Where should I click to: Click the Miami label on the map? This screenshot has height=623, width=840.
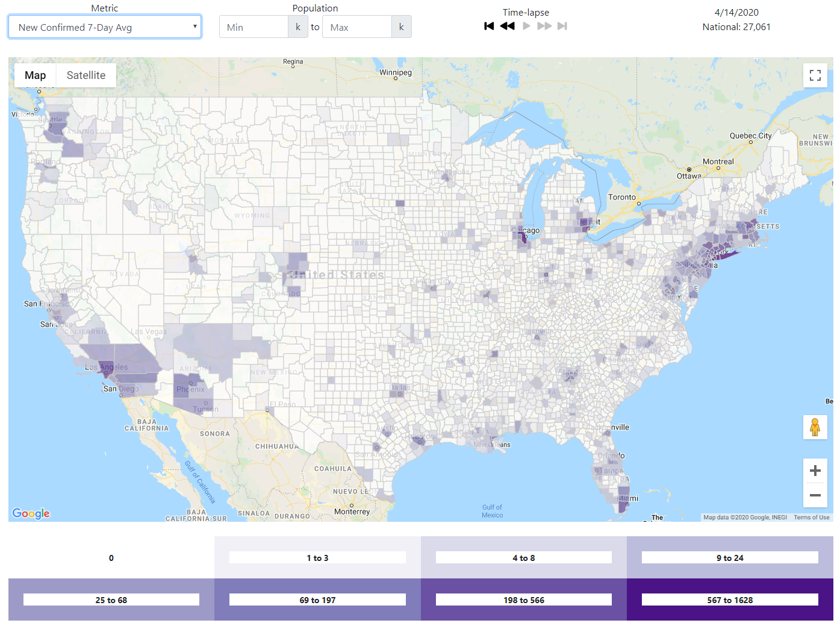click(628, 498)
